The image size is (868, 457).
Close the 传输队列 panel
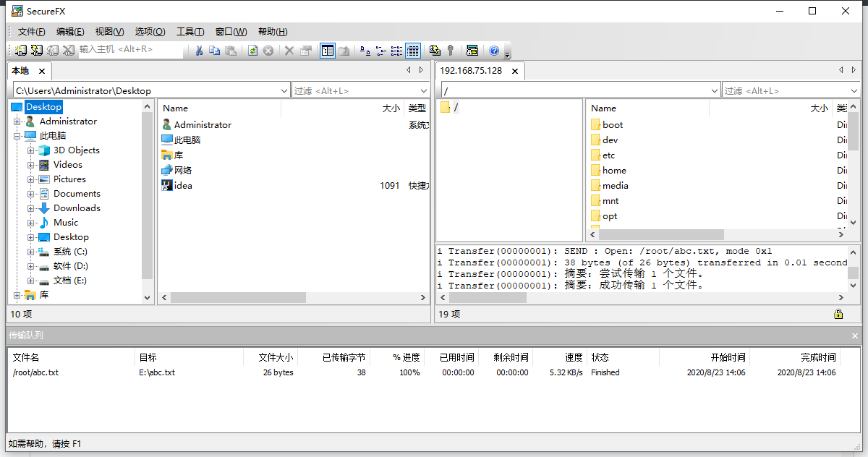point(856,336)
